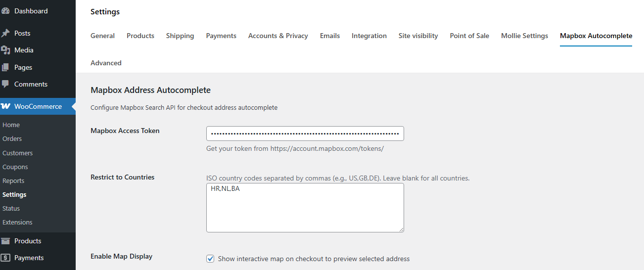The height and width of the screenshot is (270, 644).
Task: Click the Mapbox Access Token field
Action: [x=305, y=134]
